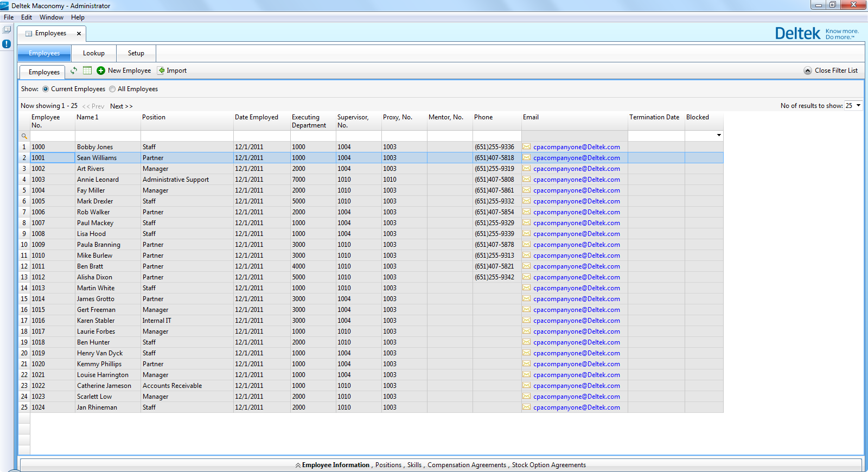Screen dimensions: 868x472
Task: Switch to the Lookup tab
Action: (94, 53)
